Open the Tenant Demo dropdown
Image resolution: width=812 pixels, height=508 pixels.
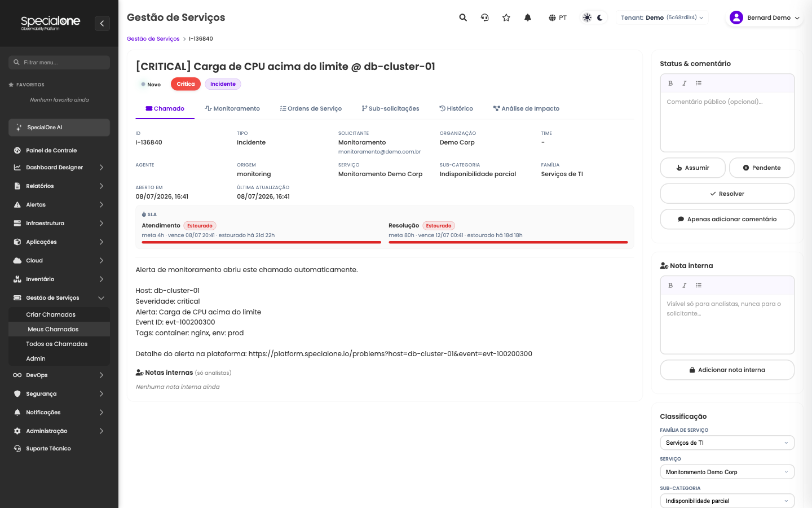(x=662, y=17)
